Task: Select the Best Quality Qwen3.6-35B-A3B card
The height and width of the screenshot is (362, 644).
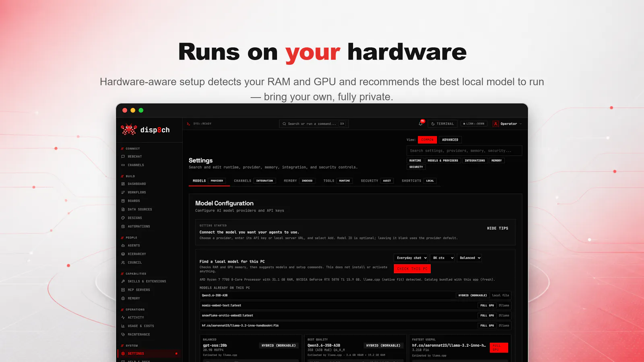Action: [355, 348]
